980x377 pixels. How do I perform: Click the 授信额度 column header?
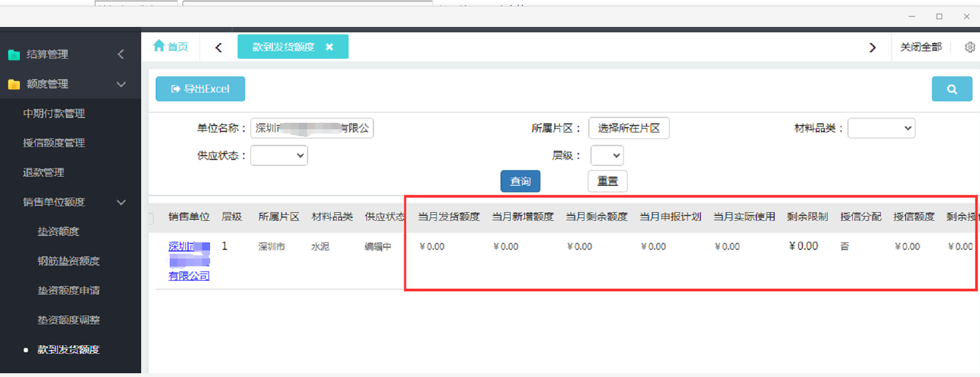pyautogui.click(x=914, y=217)
